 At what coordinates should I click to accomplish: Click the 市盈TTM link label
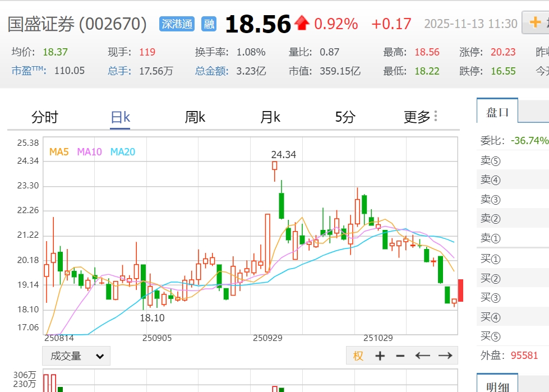[x=29, y=71]
